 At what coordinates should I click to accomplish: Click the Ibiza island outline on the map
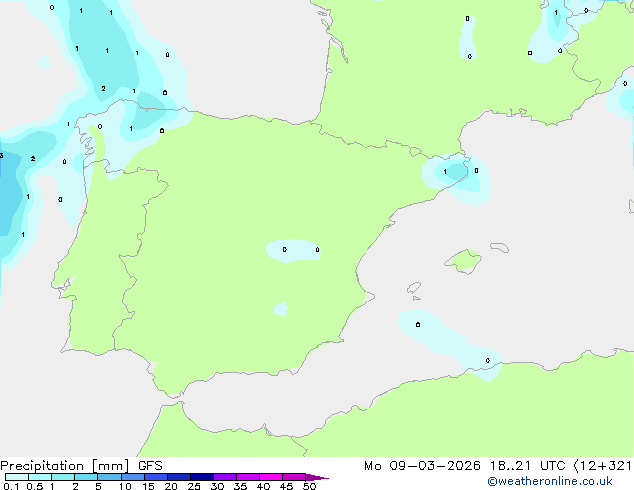[414, 288]
